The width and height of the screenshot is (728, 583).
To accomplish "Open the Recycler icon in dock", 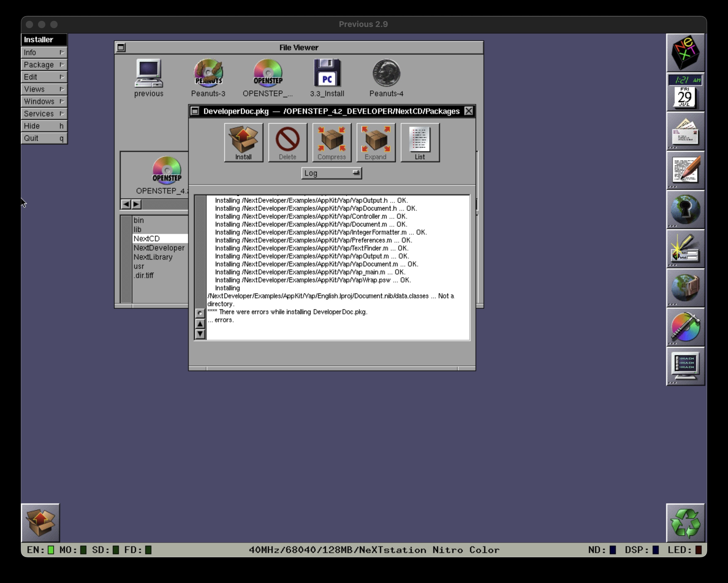I will click(x=685, y=523).
